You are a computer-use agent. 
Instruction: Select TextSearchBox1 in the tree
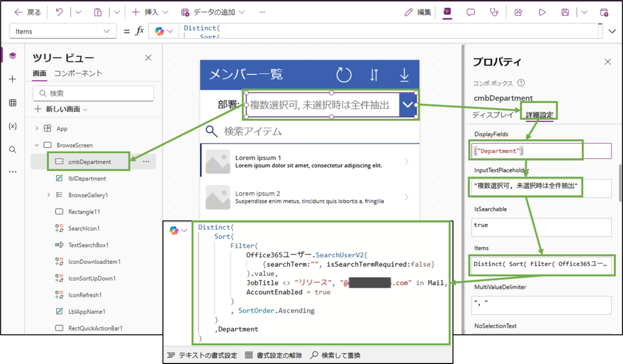tap(88, 245)
